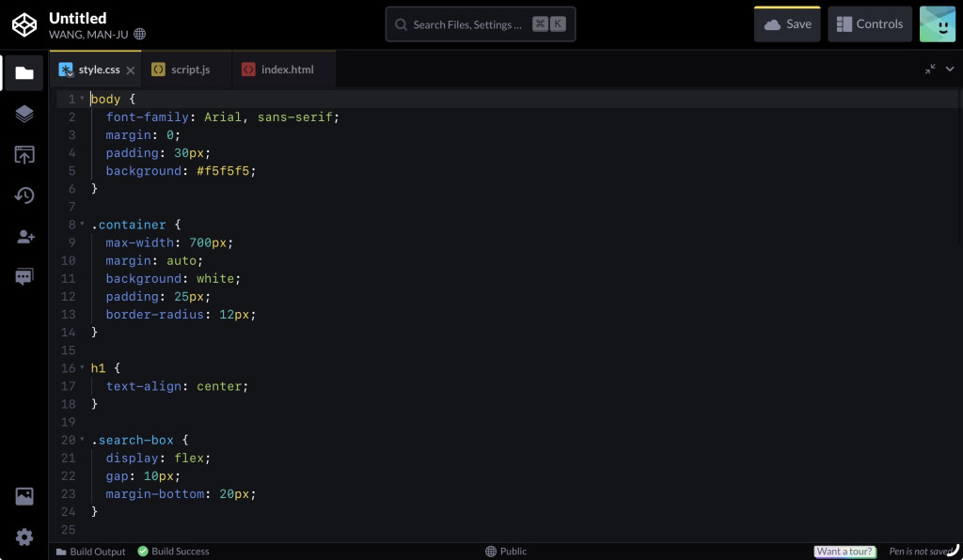This screenshot has height=560, width=963.
Task: Collapse the .search-box rule fold arrow
Action: click(83, 439)
